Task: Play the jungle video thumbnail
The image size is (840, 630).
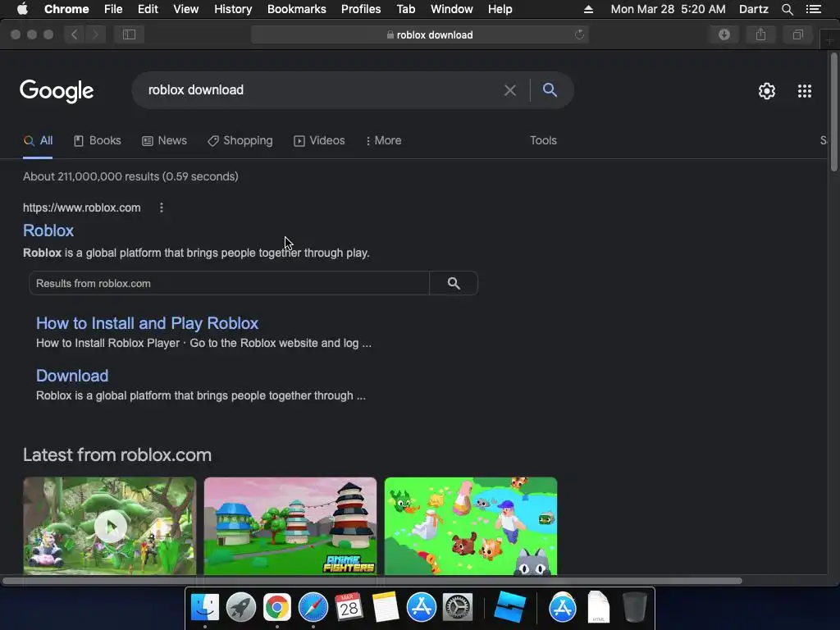Action: click(110, 526)
